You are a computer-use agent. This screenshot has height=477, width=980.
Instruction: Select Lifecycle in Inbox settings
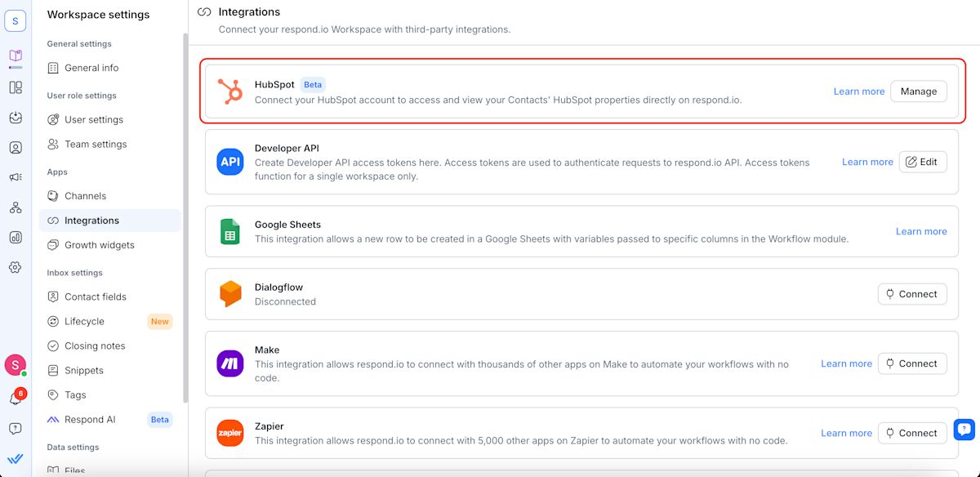[x=84, y=321]
